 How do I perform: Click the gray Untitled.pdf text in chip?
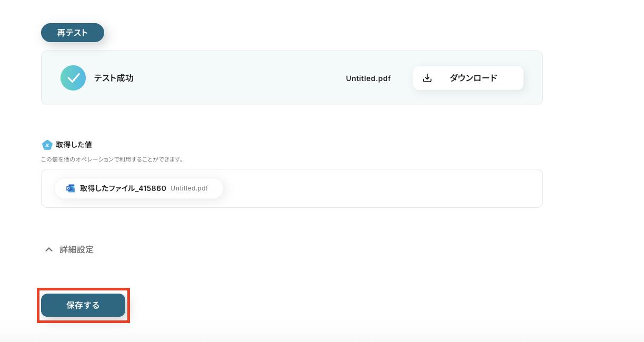tap(189, 188)
